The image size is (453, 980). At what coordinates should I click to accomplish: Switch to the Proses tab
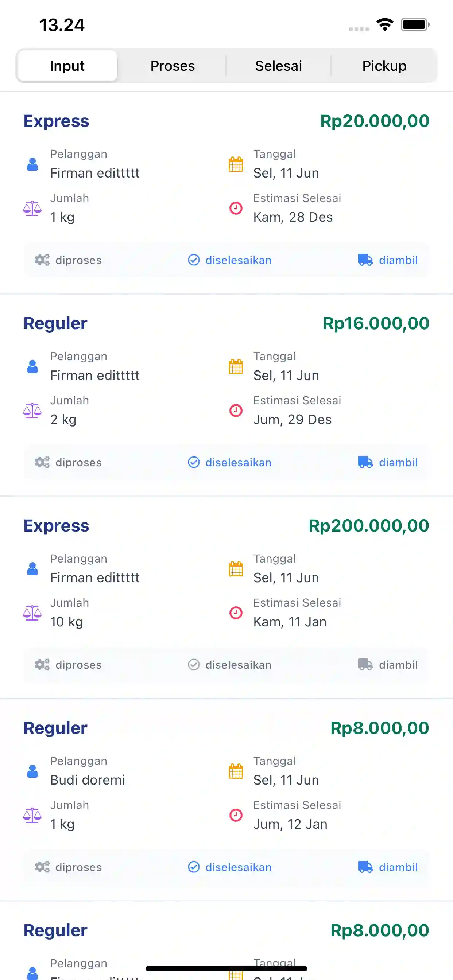point(173,66)
